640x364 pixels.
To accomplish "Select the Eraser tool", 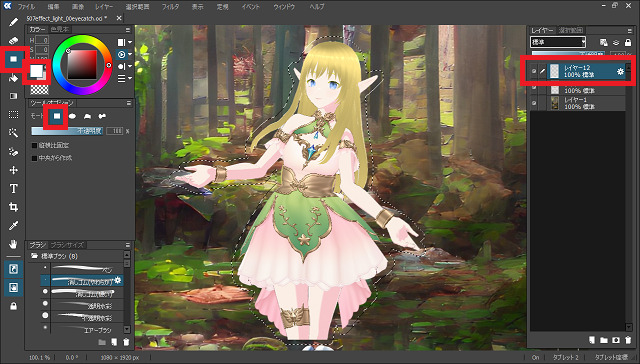I will pyautogui.click(x=13, y=41).
